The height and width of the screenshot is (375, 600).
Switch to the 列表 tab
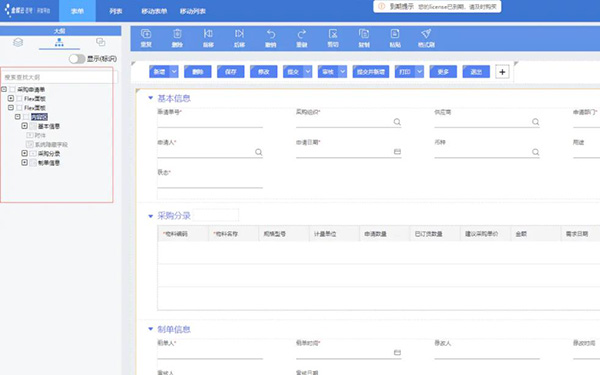pos(116,11)
